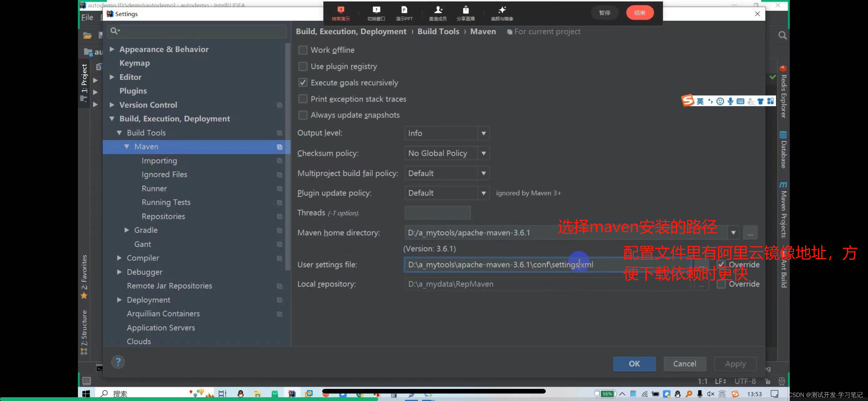
Task: Select the Plugins settings item
Action: 133,91
